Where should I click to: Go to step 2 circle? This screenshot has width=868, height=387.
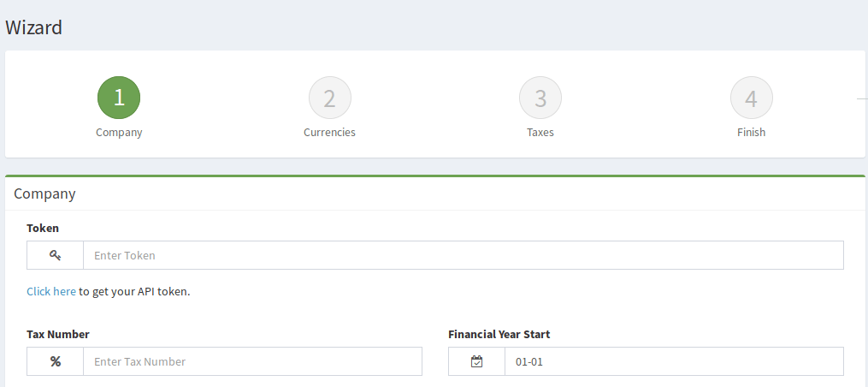pyautogui.click(x=329, y=98)
